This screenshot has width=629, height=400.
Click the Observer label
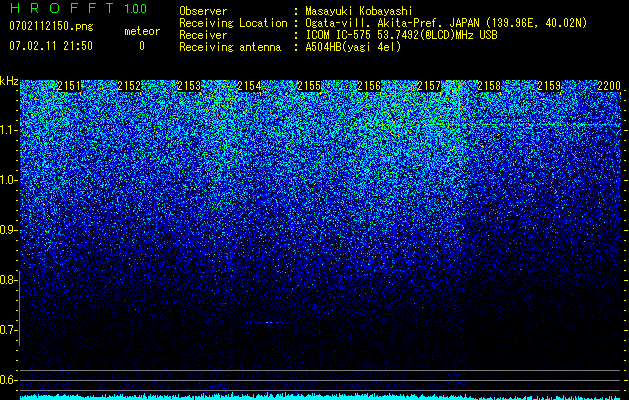click(203, 11)
